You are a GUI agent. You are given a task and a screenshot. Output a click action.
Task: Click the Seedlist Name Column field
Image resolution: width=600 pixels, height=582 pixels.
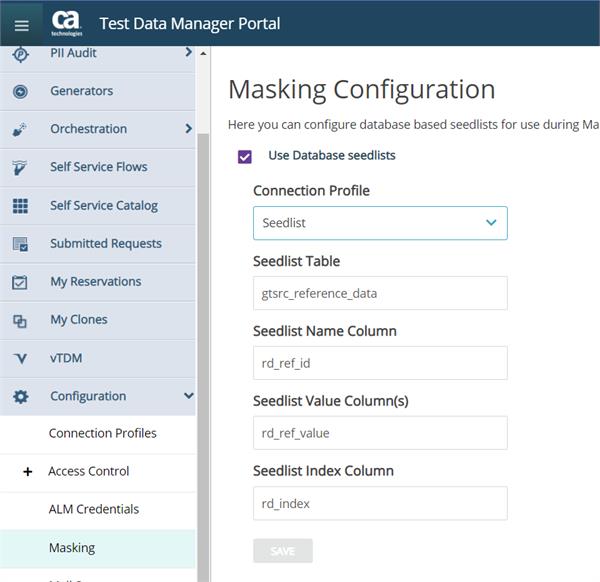click(x=380, y=363)
